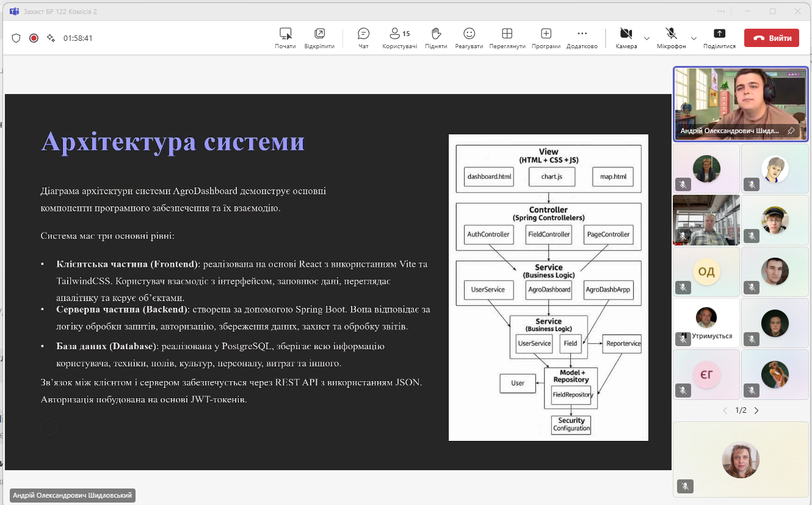Viewport: 812px width, 505px height.
Task: Click the shield security icon
Action: pos(16,38)
